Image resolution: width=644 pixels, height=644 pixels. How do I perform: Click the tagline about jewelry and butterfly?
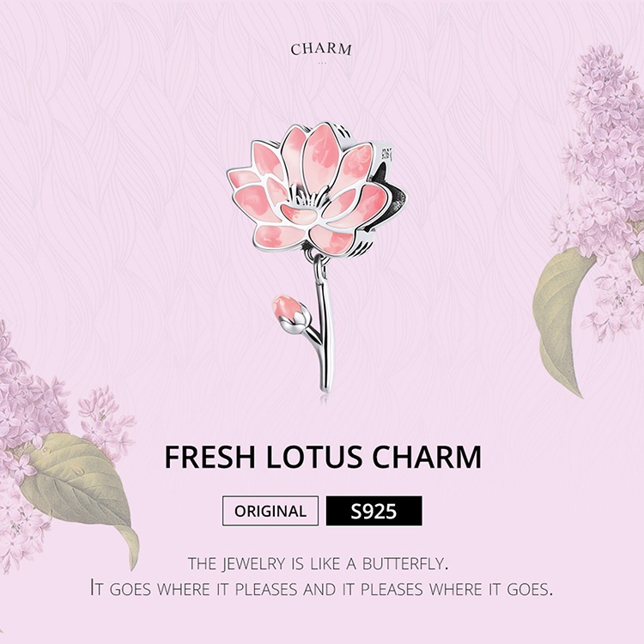coord(318,564)
